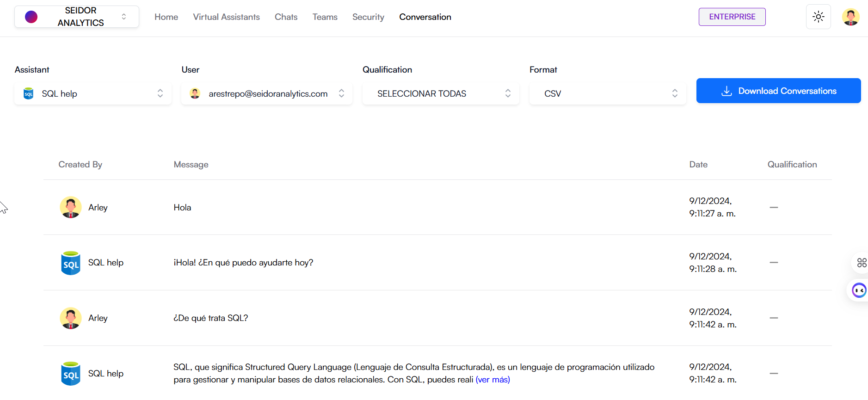Click Arley's avatar in first row
Image resolution: width=868 pixels, height=400 pixels.
[71, 207]
